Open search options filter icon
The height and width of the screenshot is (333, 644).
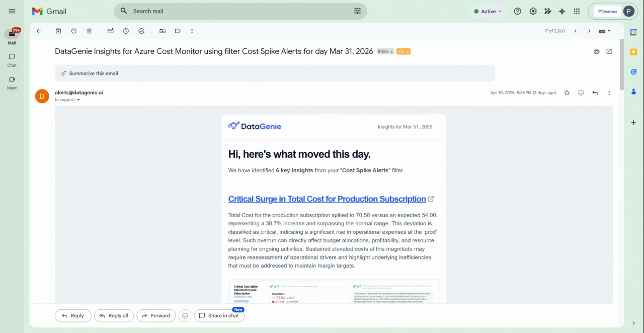point(358,11)
